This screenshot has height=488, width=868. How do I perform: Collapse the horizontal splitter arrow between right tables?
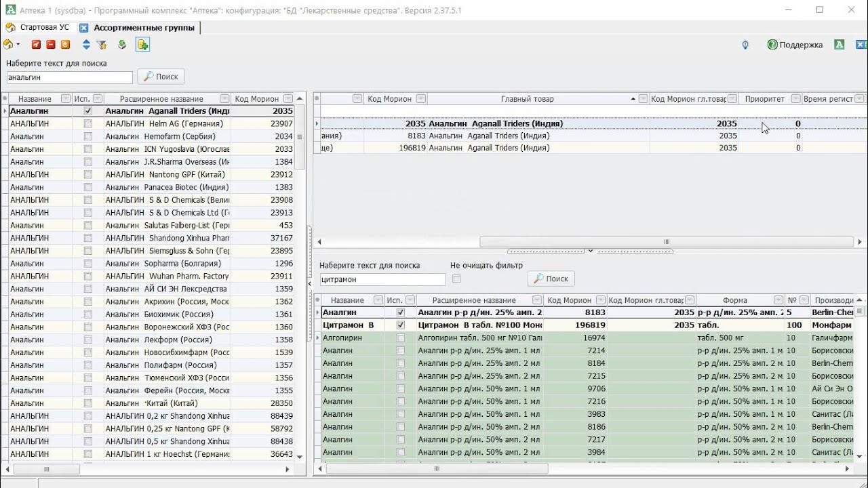click(x=590, y=251)
